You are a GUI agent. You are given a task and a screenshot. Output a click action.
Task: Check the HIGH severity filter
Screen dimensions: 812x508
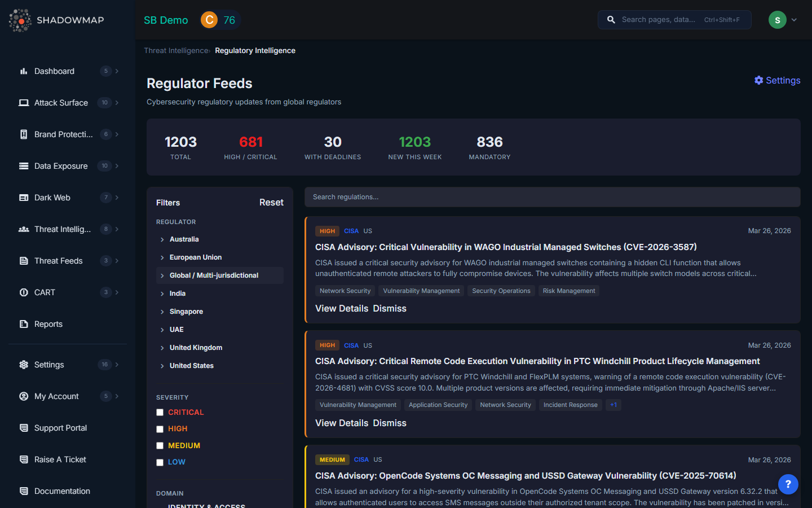(x=160, y=429)
